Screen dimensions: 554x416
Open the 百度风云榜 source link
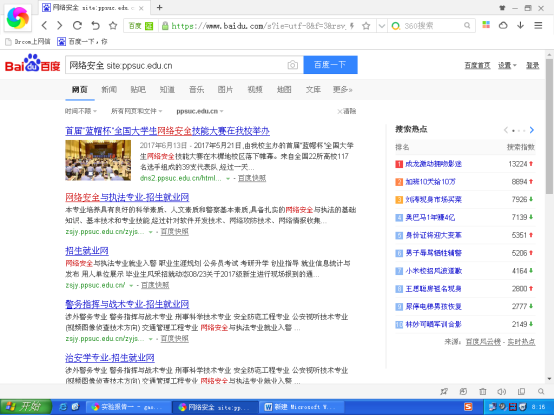click(483, 342)
